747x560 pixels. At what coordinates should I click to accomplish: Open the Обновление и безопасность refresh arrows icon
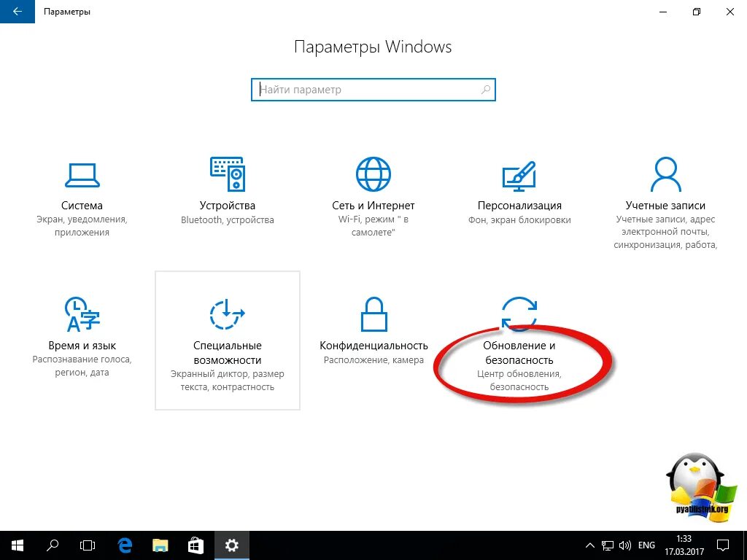coord(519,313)
